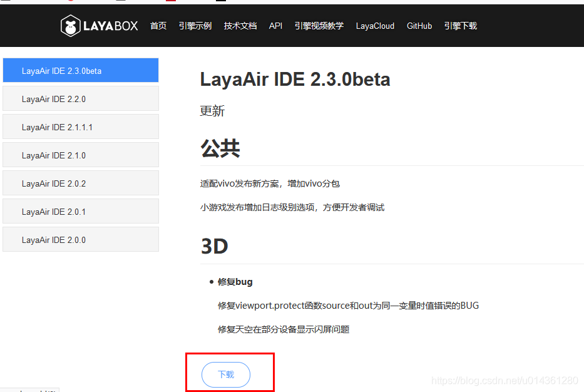Select LayaAir IDE 2.0.2 in sidebar

click(x=80, y=183)
